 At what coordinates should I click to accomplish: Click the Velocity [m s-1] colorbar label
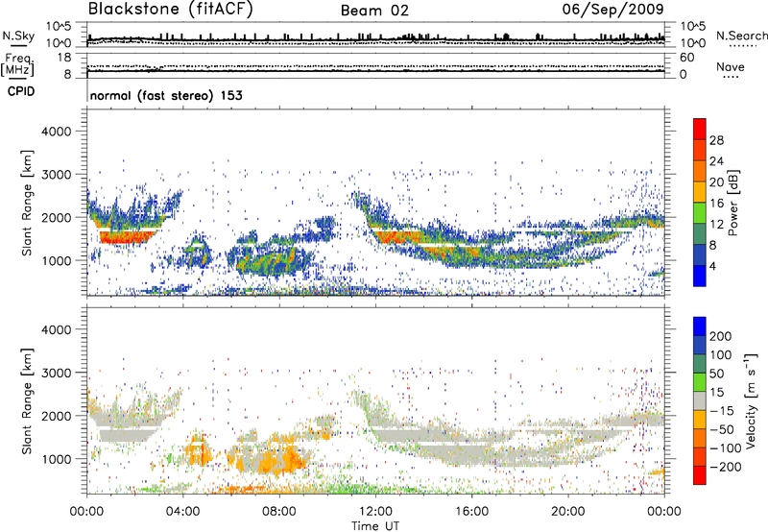751,400
